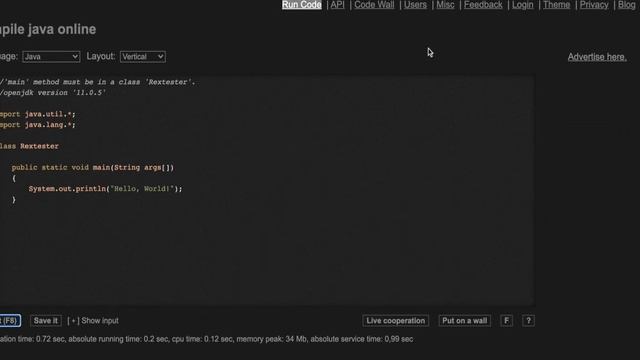This screenshot has width=640, height=360.
Task: Switch the site Theme
Action: coord(556,5)
